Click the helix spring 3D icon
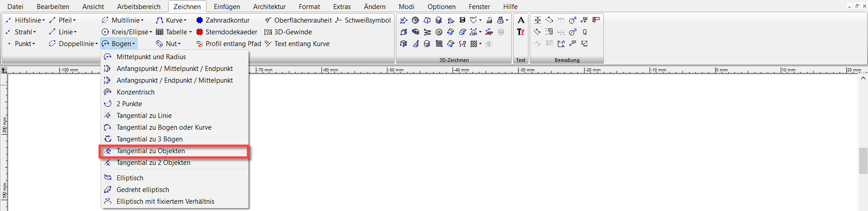 462,20
